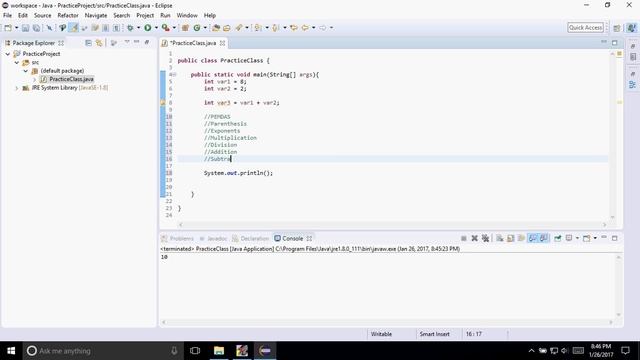The width and height of the screenshot is (640, 360).
Task: Click in the Quick Access field
Action: point(585,27)
